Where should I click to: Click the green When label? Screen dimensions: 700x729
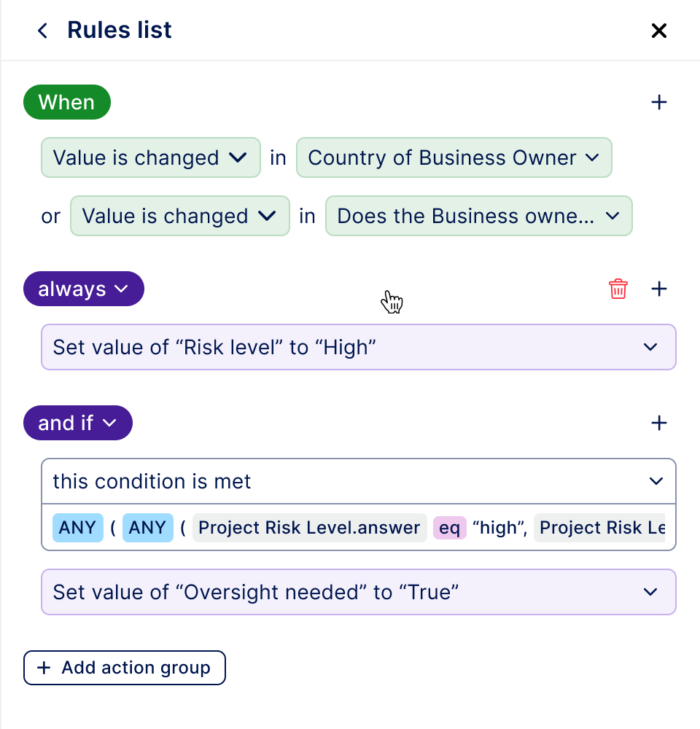pyautogui.click(x=66, y=102)
